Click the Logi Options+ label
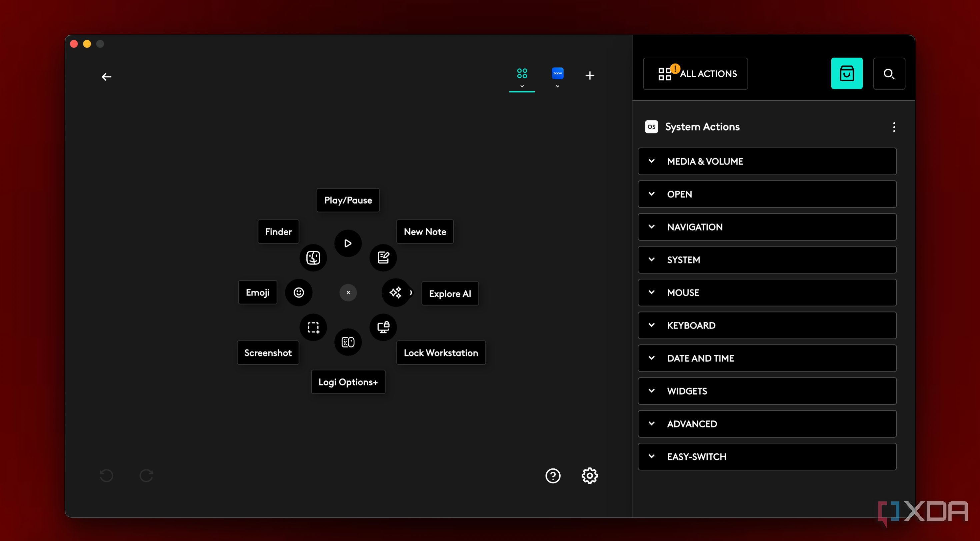 point(348,382)
